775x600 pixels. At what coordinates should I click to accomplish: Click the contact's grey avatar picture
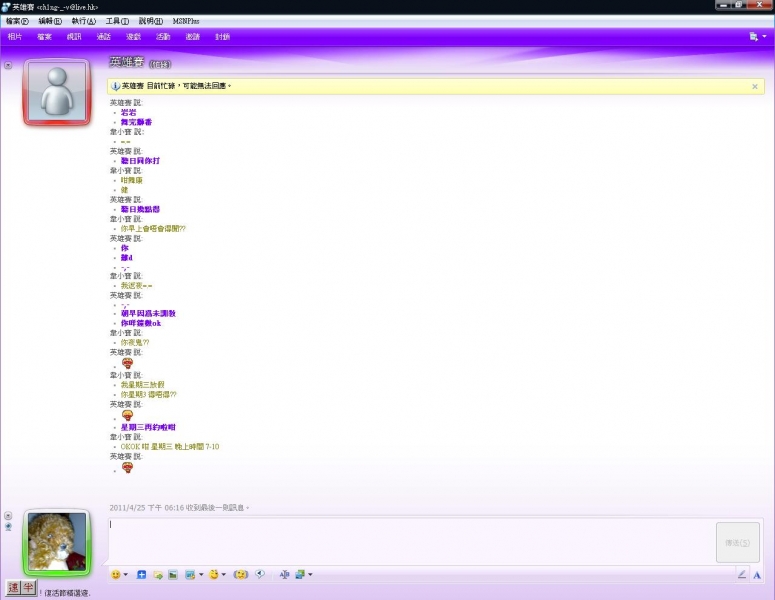57,92
